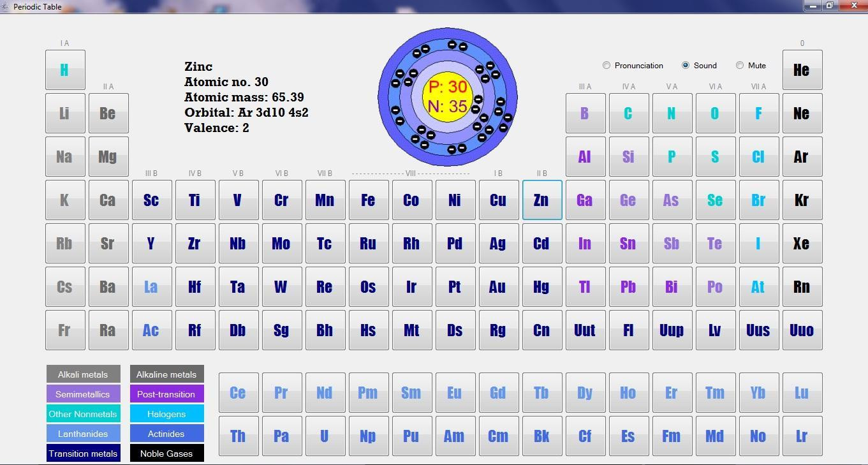Select the Krypton (Kr) element
Viewport: 868px width, 465px height.
coord(802,200)
